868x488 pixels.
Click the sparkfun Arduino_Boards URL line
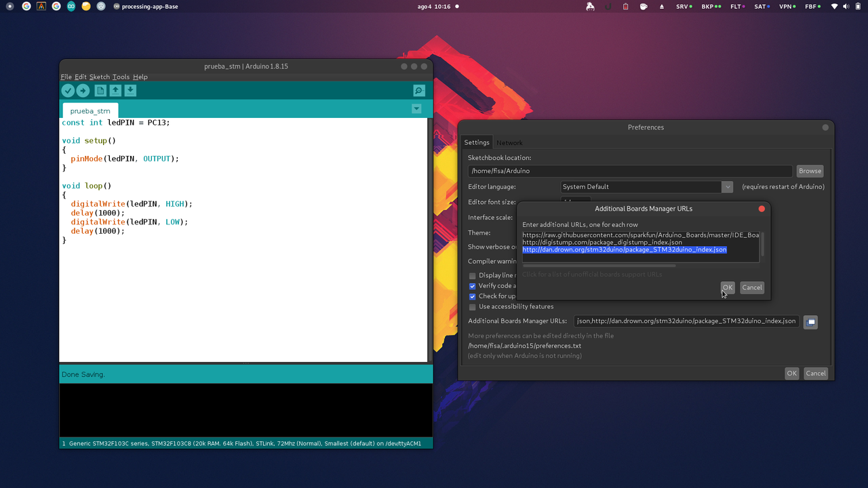640,235
